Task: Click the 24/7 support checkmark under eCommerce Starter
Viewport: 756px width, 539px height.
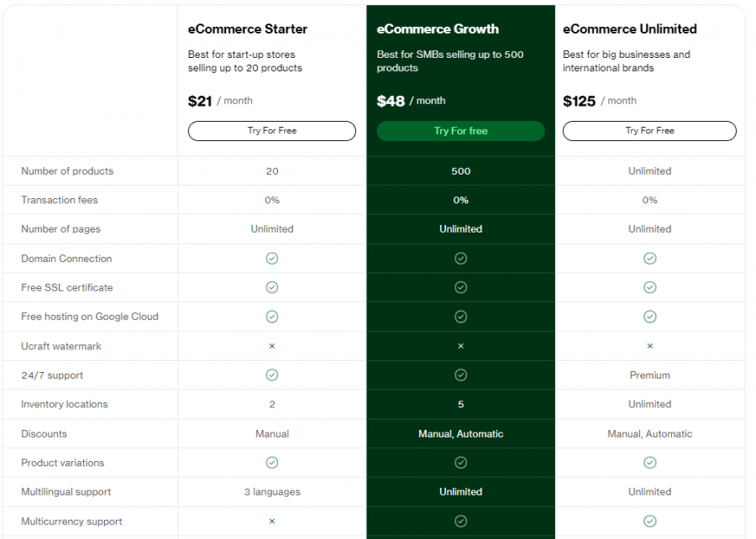Action: 271,374
